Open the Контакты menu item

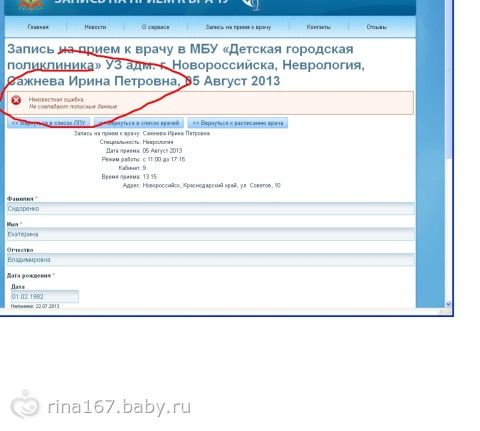(319, 27)
